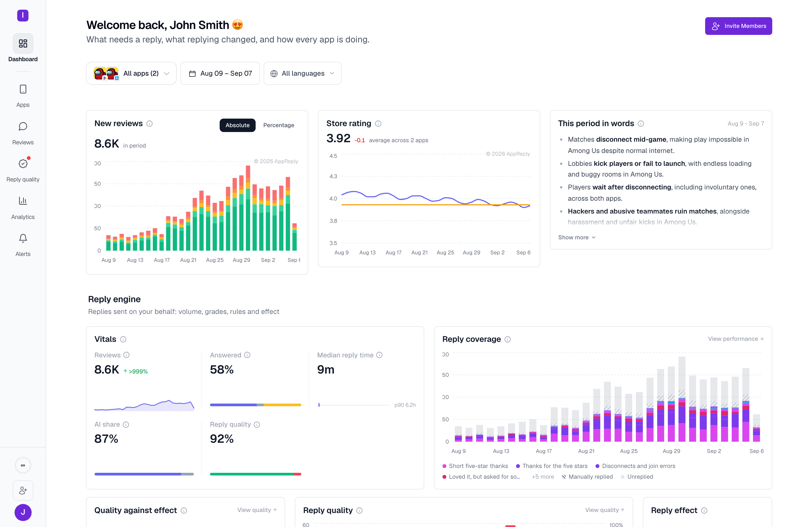The height and width of the screenshot is (527, 812).
Task: Click the add member sidebar icon
Action: pos(23,491)
